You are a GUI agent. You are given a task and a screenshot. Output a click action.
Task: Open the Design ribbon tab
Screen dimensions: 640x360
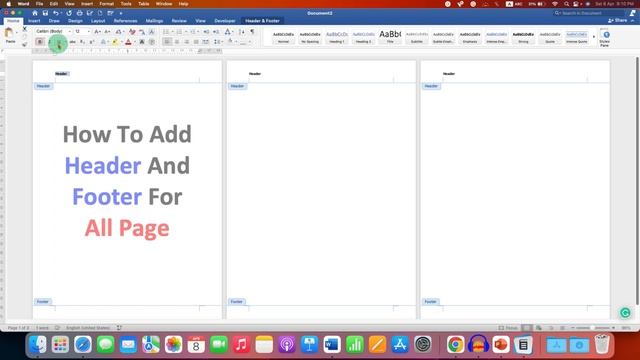[75, 21]
